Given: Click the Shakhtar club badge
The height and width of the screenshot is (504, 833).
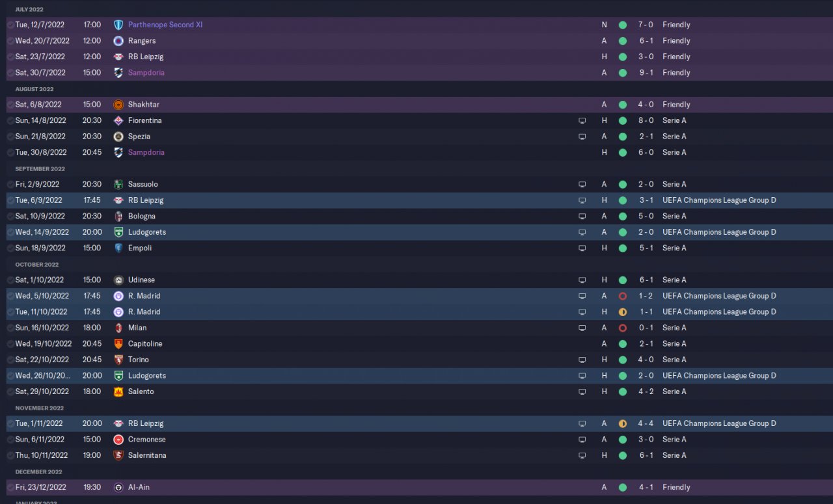Looking at the screenshot, I should [118, 105].
